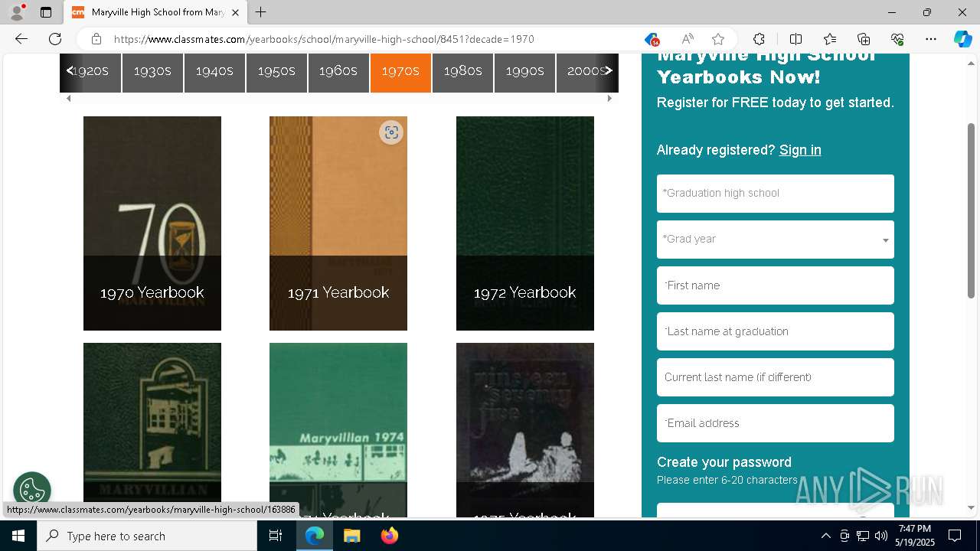Screen dimensions: 980x551
Task: Open the 1971 Yearbook cover
Action: click(338, 223)
